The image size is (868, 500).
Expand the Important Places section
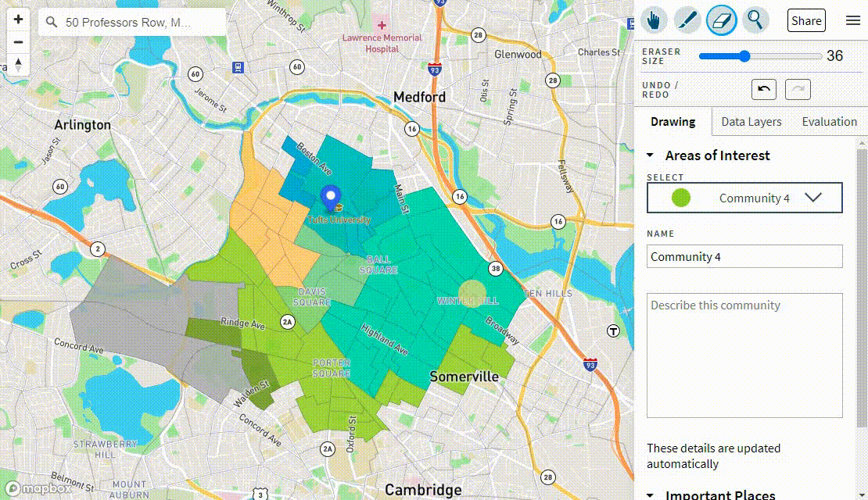[x=651, y=495]
